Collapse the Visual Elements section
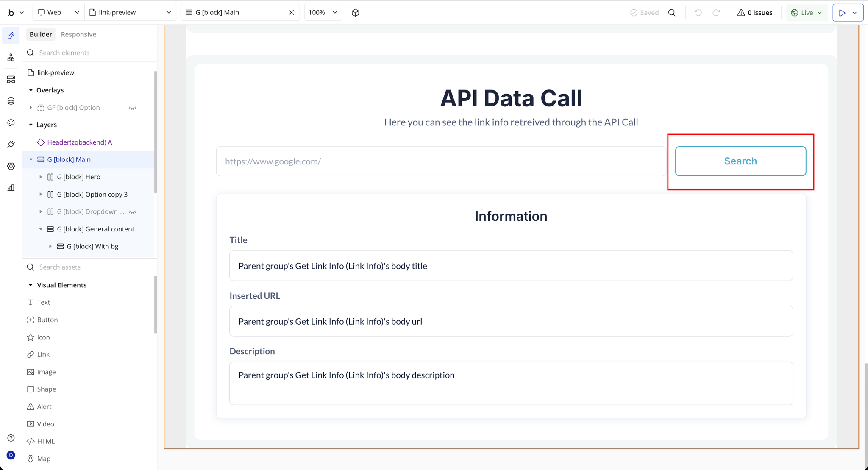The image size is (868, 470). point(31,285)
